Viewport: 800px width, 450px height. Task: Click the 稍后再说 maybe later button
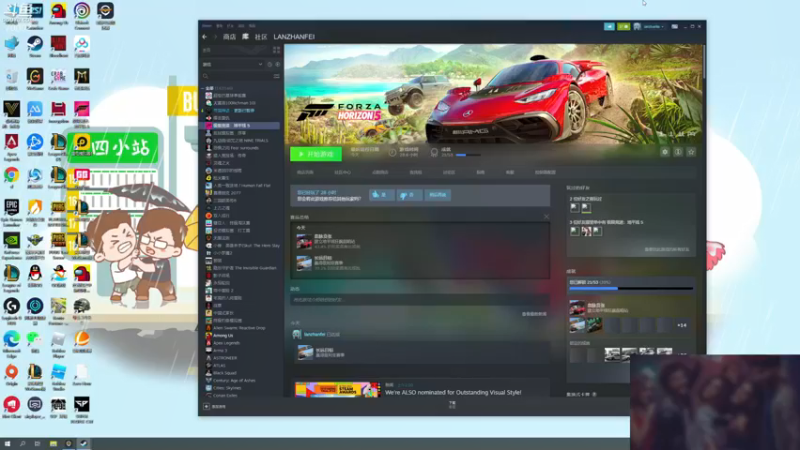[438, 194]
